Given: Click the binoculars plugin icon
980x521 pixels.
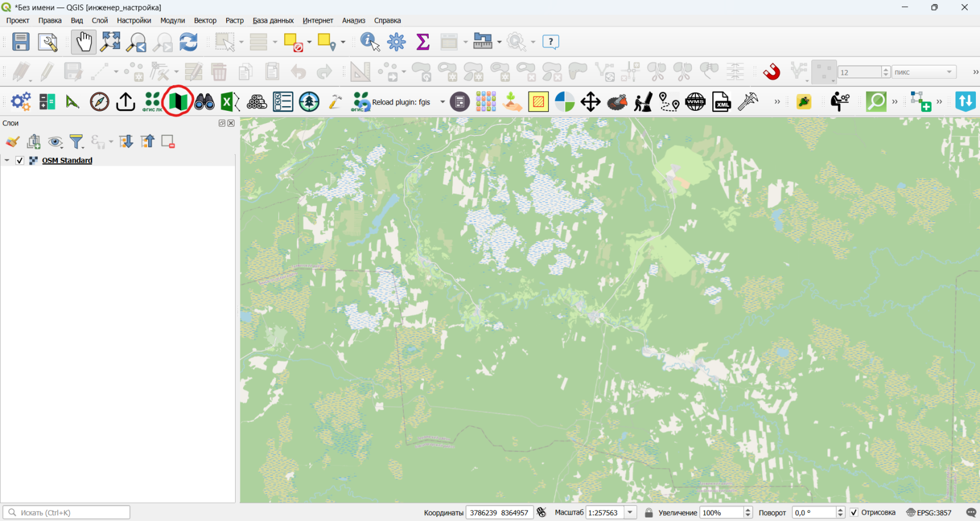Looking at the screenshot, I should [x=204, y=102].
